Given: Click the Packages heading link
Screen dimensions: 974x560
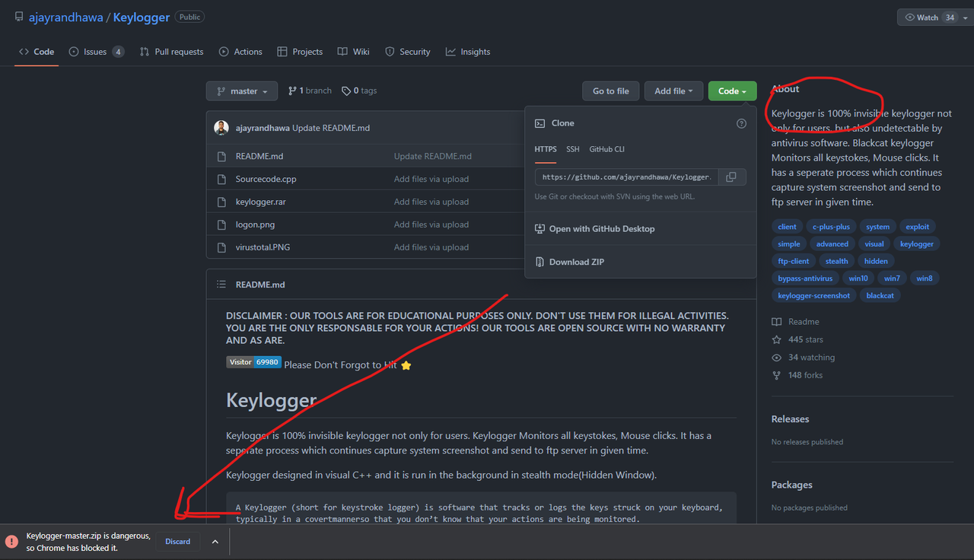Looking at the screenshot, I should click(x=792, y=485).
